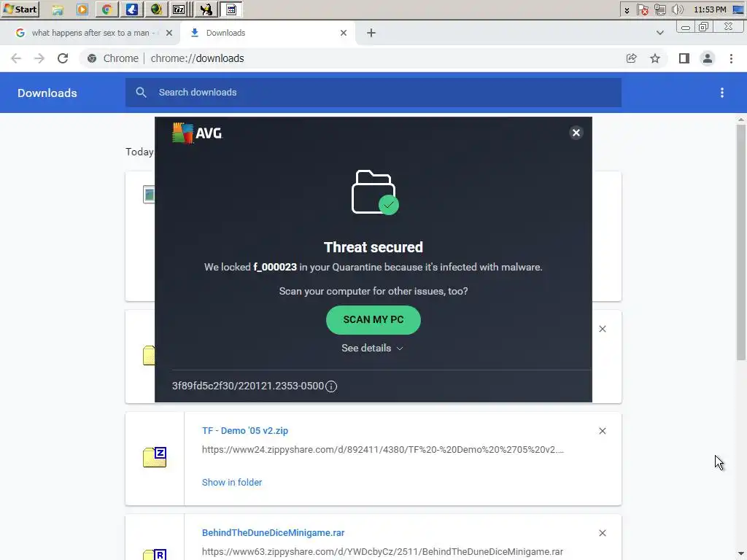Click the SCAN MY PC button
Viewport: 747px width, 560px height.
[373, 319]
